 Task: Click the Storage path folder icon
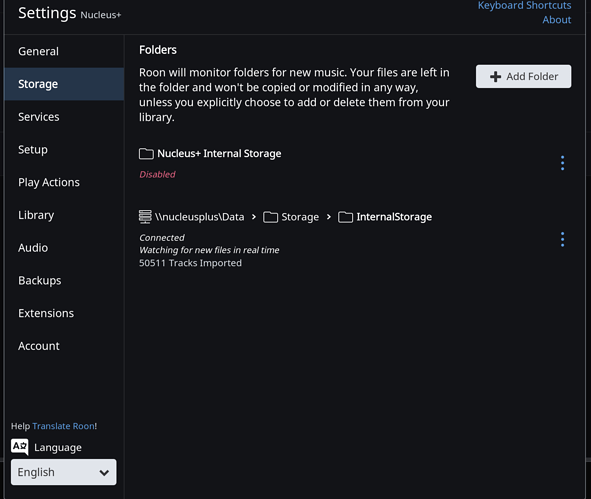click(270, 217)
